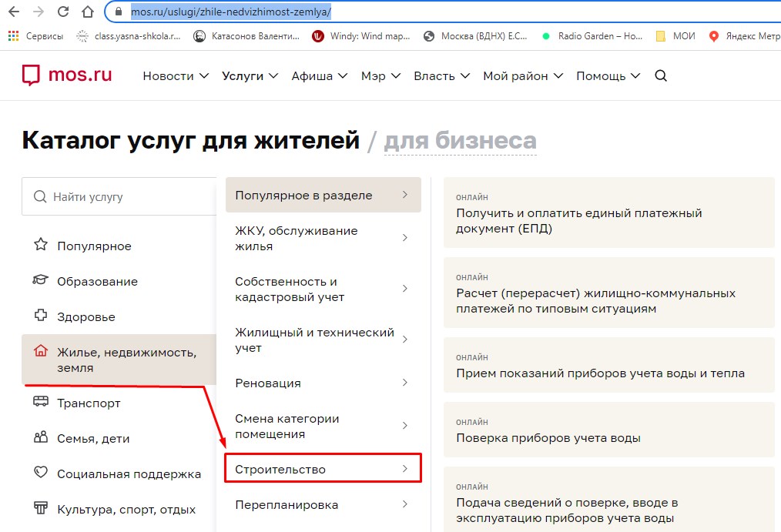781x532 pixels.
Task: Select the Социальная поддержка category label
Action: pos(129,473)
